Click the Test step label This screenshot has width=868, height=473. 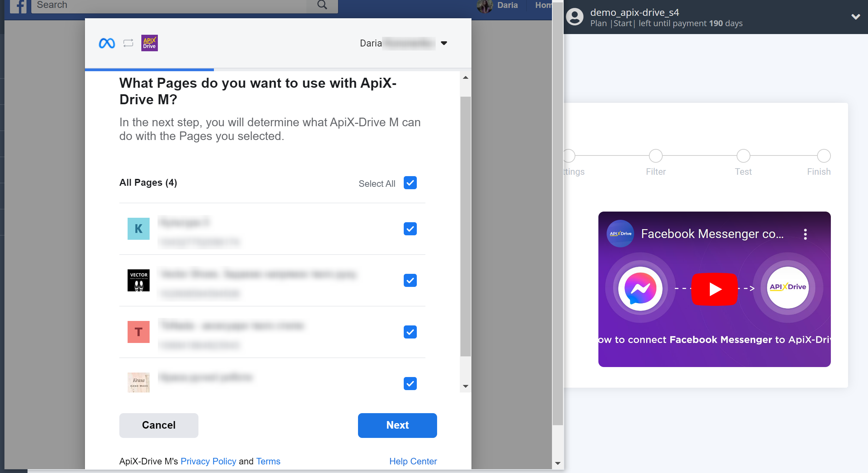pos(744,172)
